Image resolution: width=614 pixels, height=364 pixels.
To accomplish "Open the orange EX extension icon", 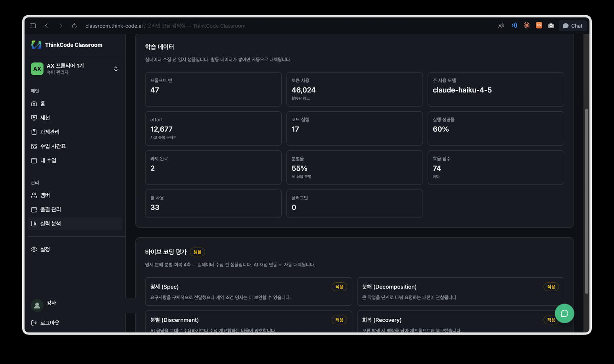I will [x=539, y=25].
